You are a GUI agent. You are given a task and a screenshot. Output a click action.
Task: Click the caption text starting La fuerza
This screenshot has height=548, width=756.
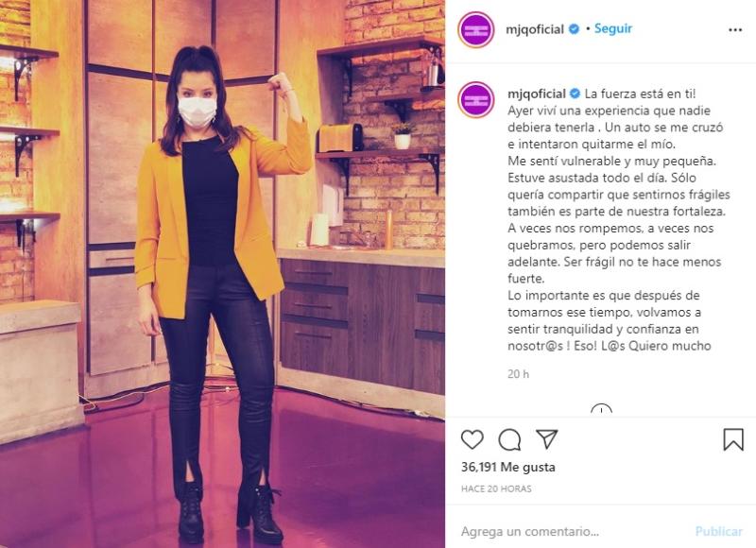pyautogui.click(x=619, y=220)
